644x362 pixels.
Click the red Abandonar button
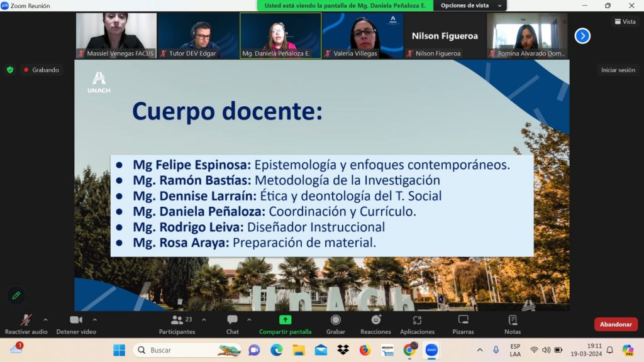pos(616,324)
